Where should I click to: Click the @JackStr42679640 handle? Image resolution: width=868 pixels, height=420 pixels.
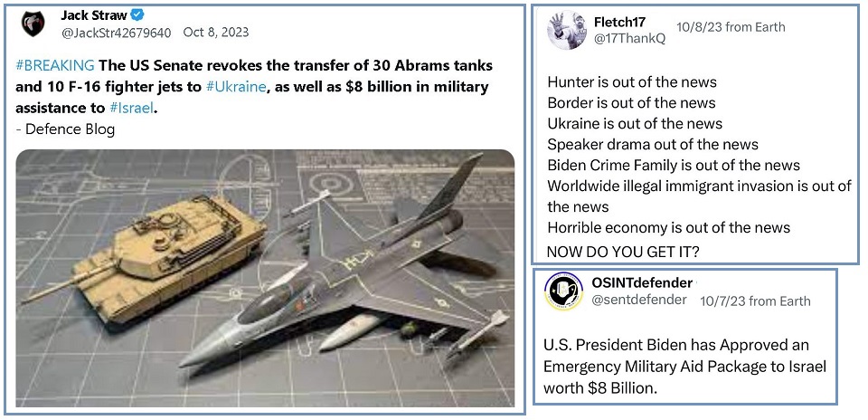116,33
